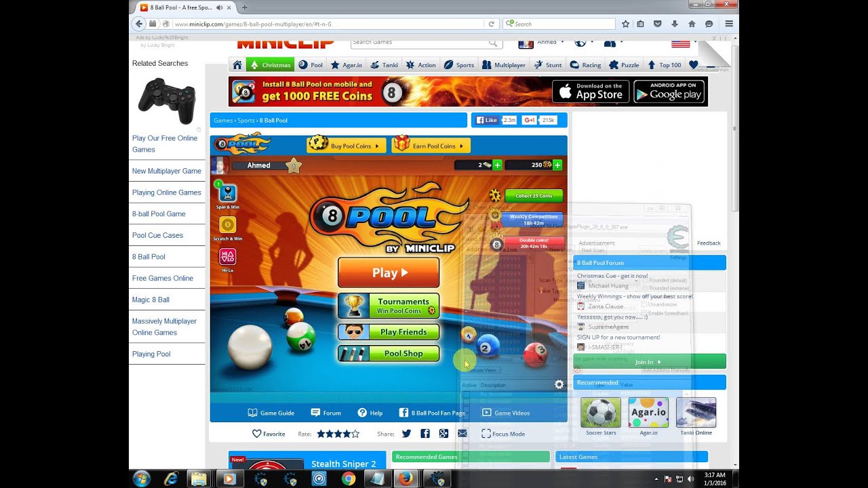The height and width of the screenshot is (488, 868).
Task: Reload the page with the refresh icon
Action: (491, 24)
